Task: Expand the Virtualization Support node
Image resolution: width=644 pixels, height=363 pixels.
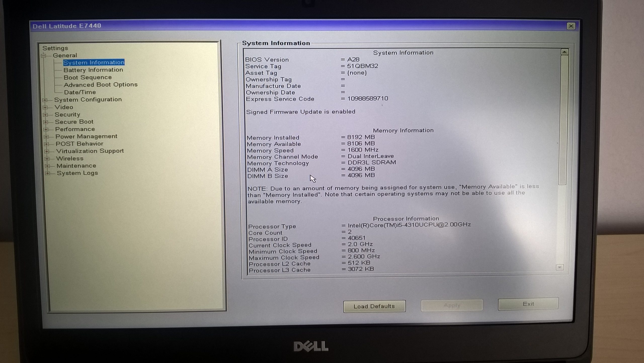Action: (x=47, y=151)
